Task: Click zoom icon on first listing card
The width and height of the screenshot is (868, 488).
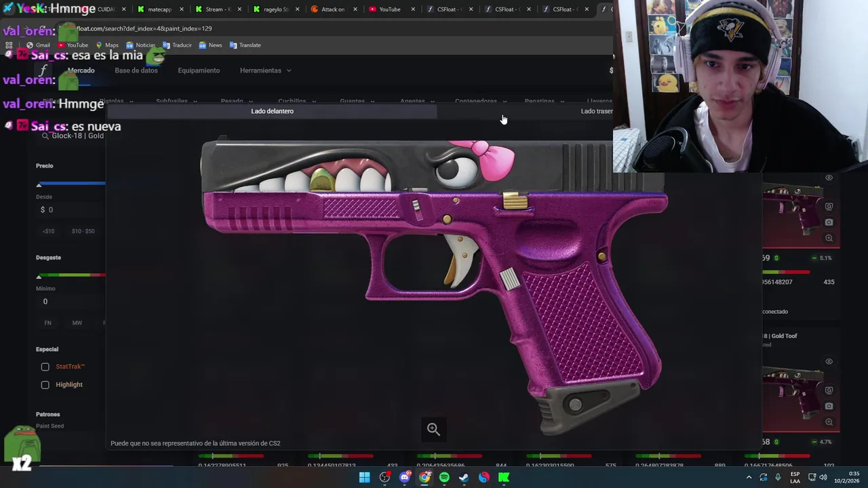Action: click(829, 238)
